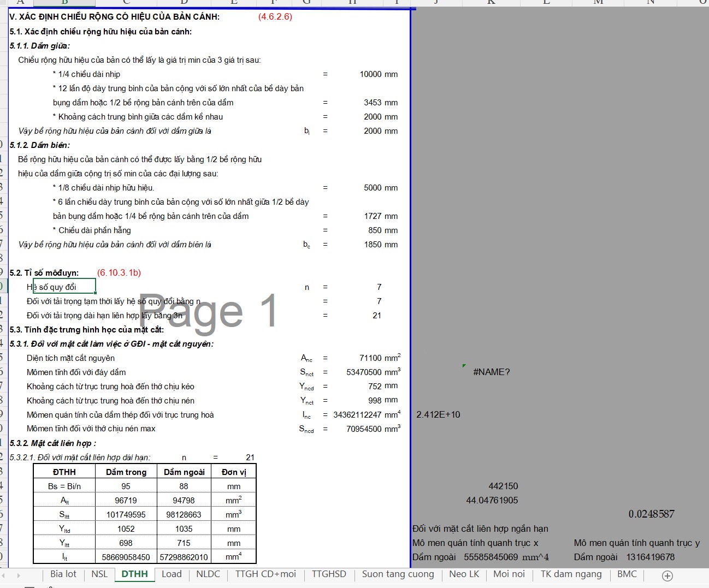
Task: Add a new sheet with plus icon
Action: (667, 575)
